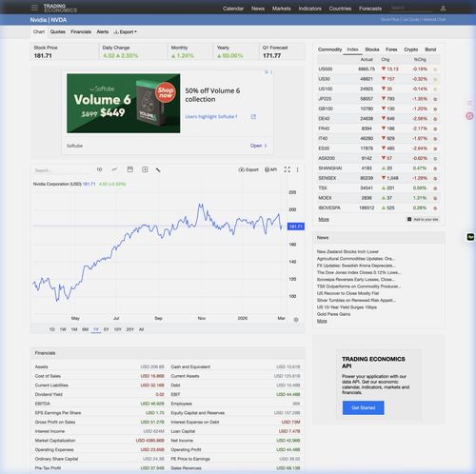The image size is (476, 474).
Task: Click the chart API icon
Action: coord(270,169)
